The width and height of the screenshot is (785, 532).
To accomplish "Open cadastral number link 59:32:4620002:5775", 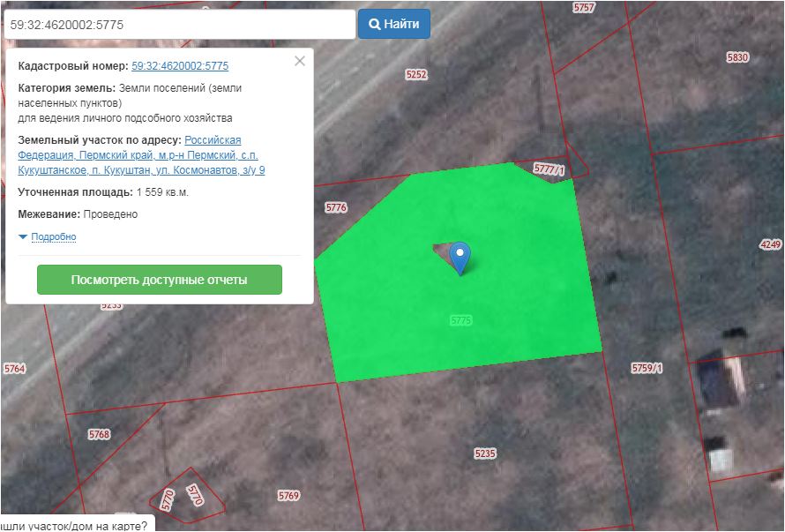I will click(x=180, y=66).
